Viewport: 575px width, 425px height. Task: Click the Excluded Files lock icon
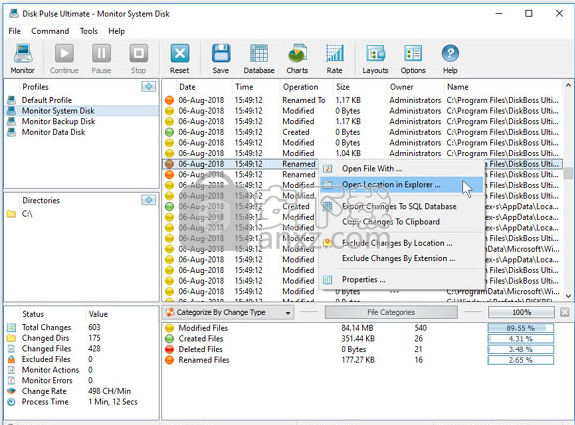[11, 359]
